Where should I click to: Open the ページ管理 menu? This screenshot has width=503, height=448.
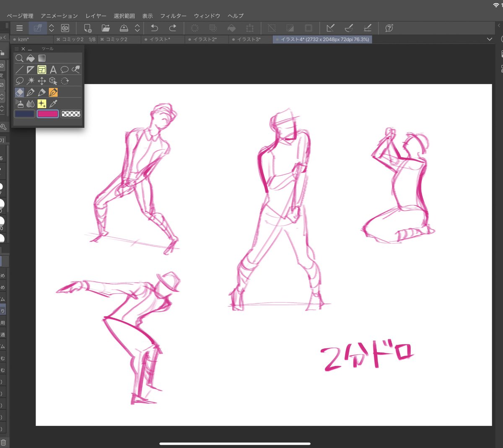20,16
